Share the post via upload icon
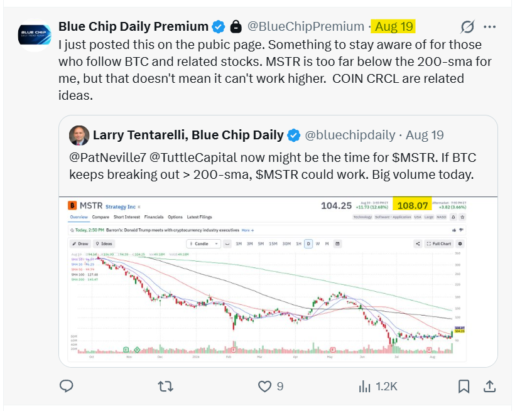The width and height of the screenshot is (532, 411). [x=489, y=387]
